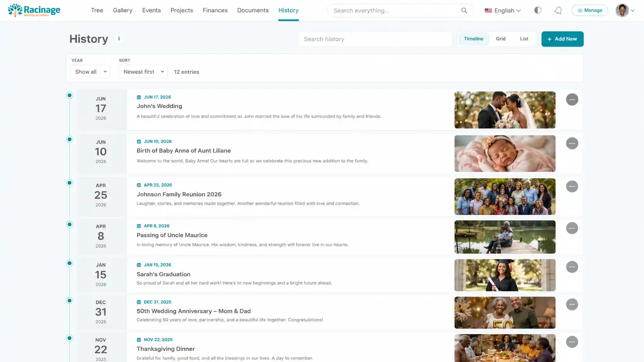Click the Add New button
This screenshot has width=644, height=362.
click(562, 39)
